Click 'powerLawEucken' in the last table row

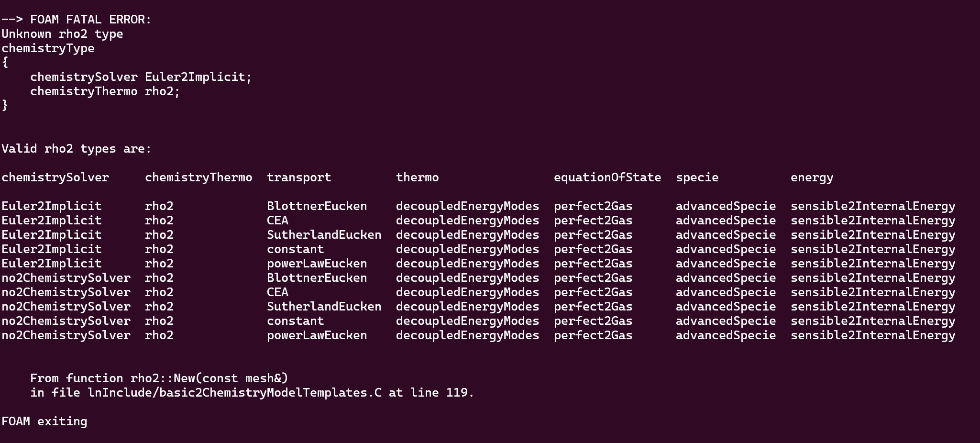(x=317, y=335)
